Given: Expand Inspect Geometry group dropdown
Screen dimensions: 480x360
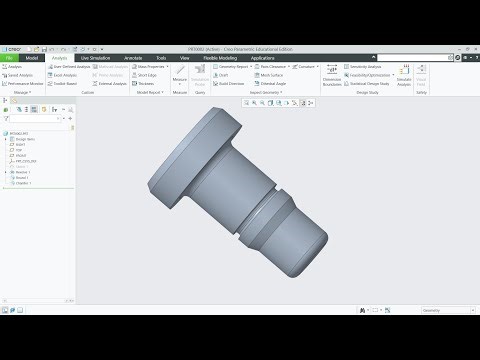Looking at the screenshot, I should click(x=266, y=92).
